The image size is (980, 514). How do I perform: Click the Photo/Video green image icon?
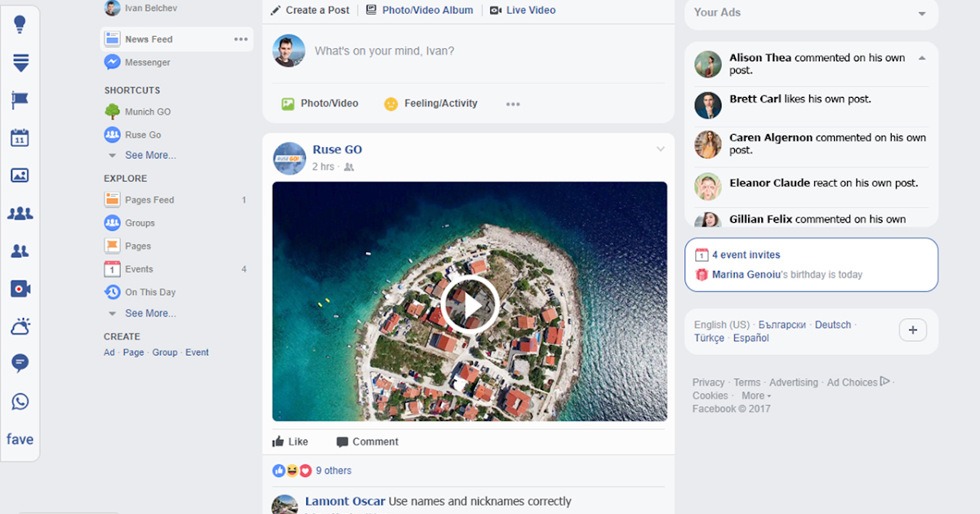click(287, 104)
